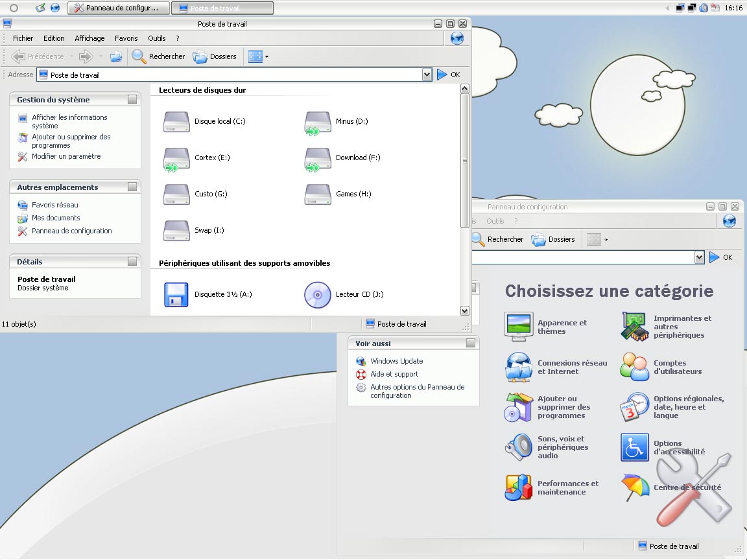Open the Imprimantes et autres périphériques icon

click(635, 327)
